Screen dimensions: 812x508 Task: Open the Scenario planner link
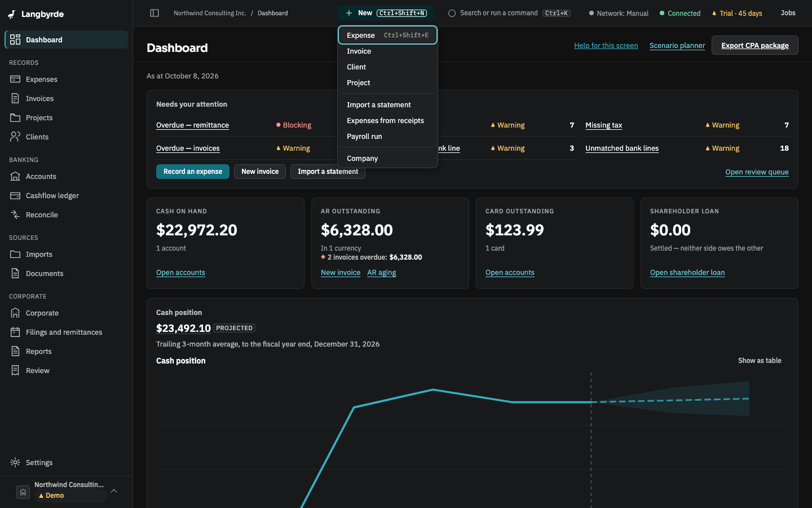click(677, 45)
